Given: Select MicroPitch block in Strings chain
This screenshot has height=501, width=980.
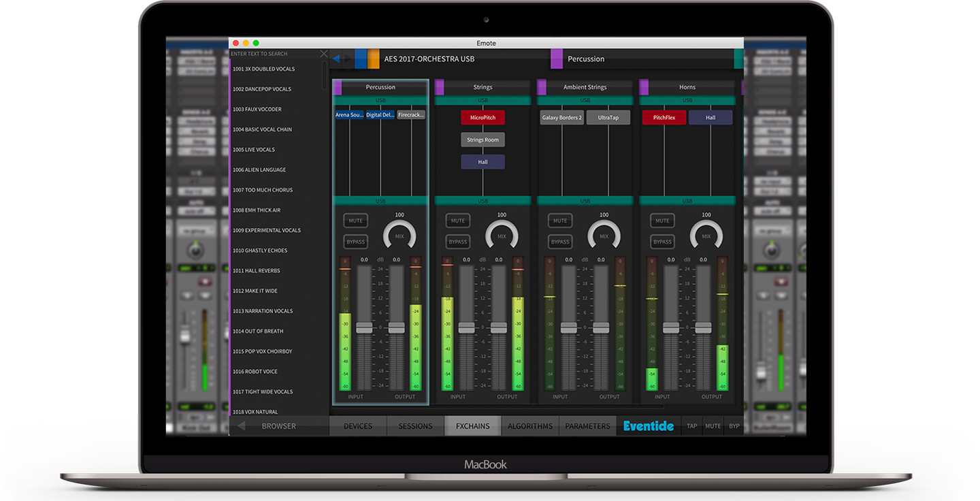Looking at the screenshot, I should coord(483,118).
